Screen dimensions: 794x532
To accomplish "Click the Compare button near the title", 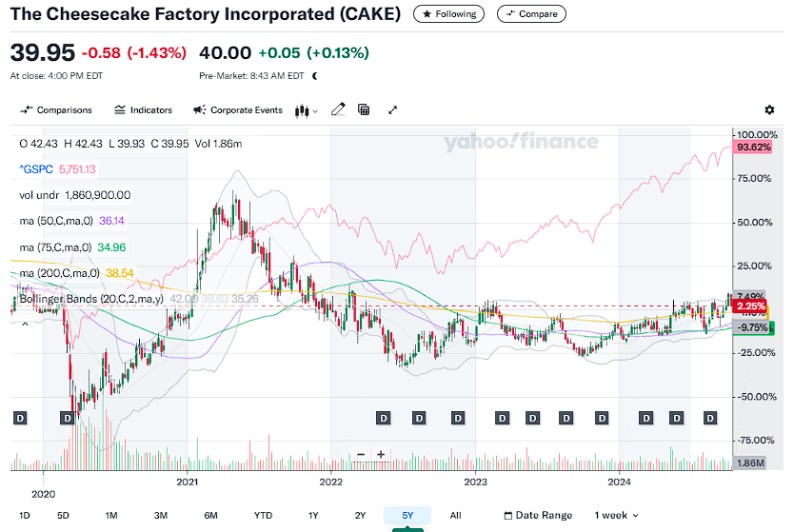I will [x=531, y=14].
